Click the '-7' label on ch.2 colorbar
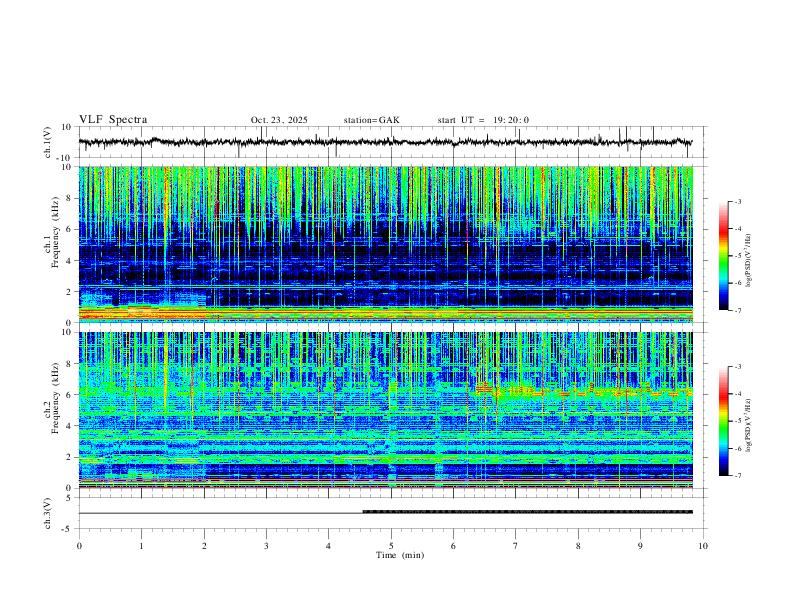The image size is (792, 612). [x=737, y=476]
